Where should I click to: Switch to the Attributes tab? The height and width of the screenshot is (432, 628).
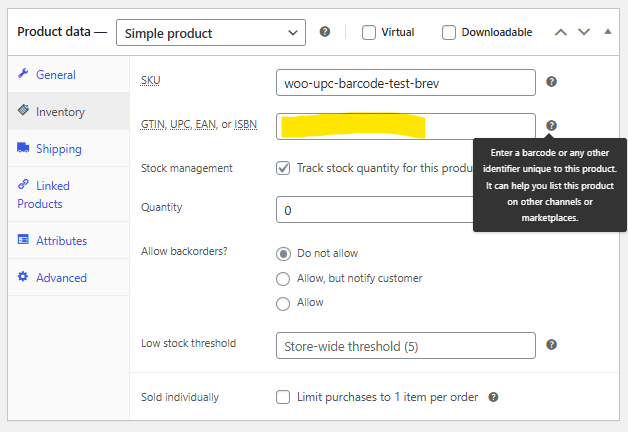pos(61,241)
